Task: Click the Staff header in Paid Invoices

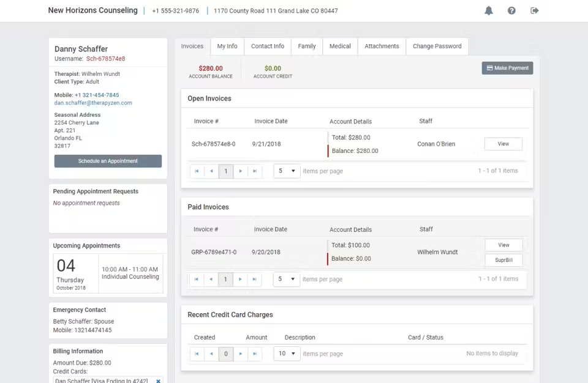Action: [x=426, y=229]
